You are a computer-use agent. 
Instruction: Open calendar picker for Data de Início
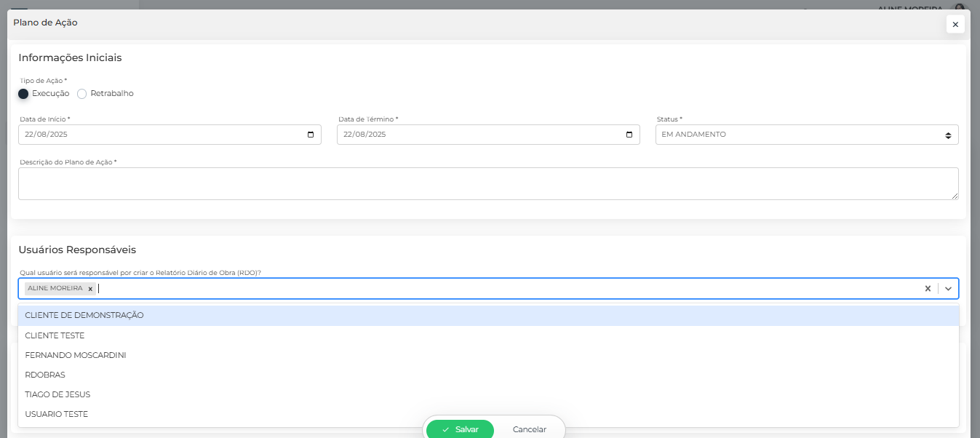coord(311,135)
